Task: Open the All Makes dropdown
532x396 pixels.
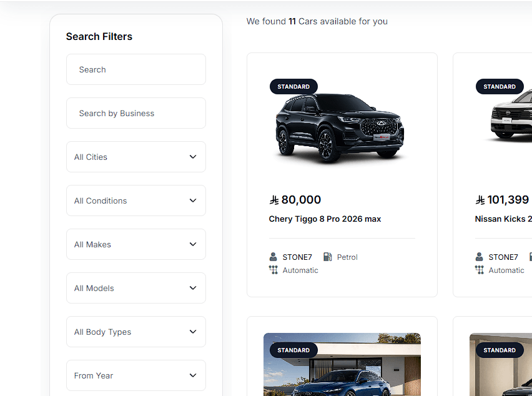Action: click(x=136, y=244)
